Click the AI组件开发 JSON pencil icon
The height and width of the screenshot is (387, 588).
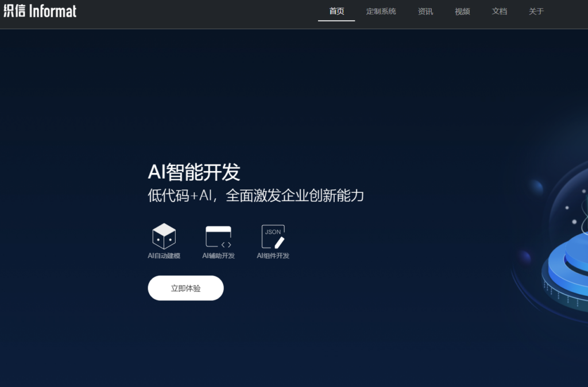[x=272, y=234]
